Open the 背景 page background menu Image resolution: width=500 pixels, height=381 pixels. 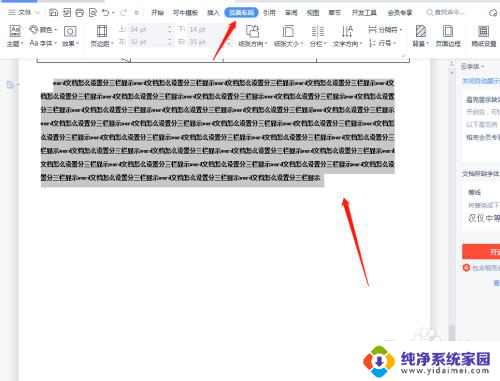pyautogui.click(x=420, y=36)
